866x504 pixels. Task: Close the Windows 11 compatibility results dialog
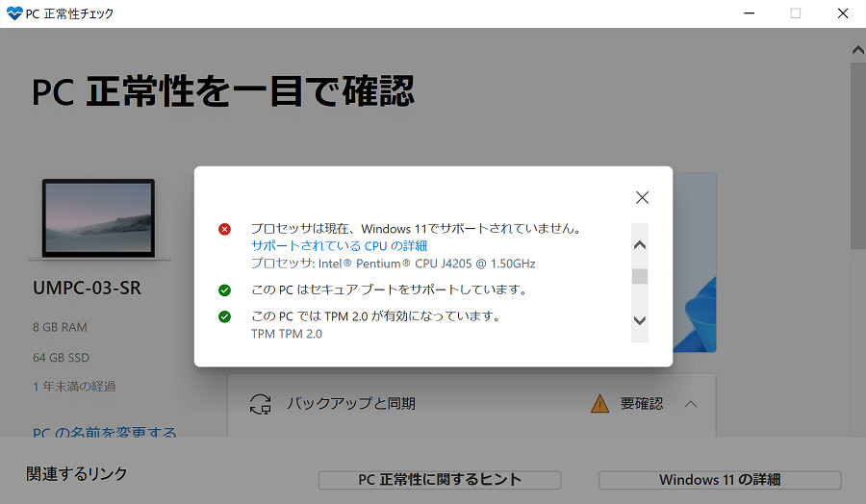click(642, 197)
